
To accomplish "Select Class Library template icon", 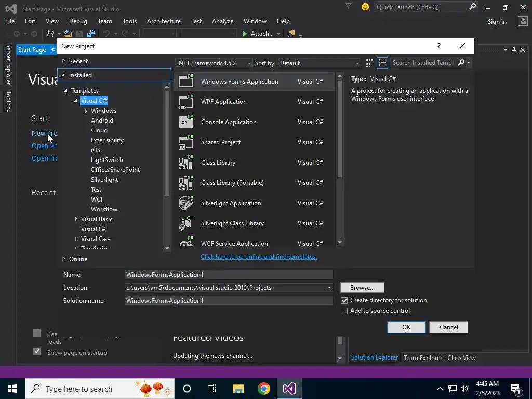I will (186, 163).
